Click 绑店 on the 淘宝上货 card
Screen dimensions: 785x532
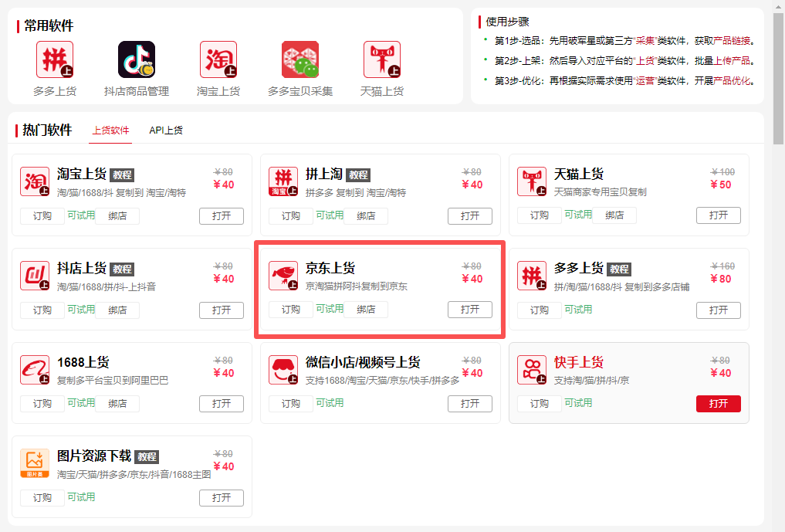point(117,216)
